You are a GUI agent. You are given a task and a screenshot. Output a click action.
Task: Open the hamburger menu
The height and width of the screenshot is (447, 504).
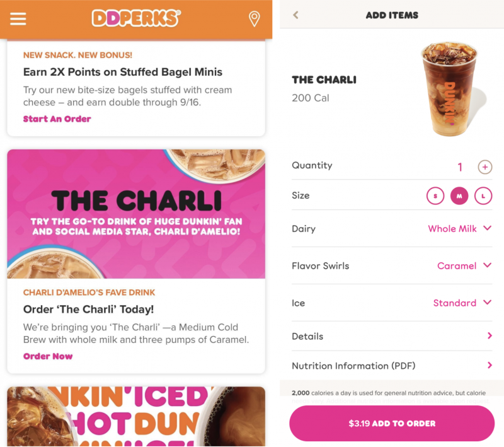click(18, 19)
